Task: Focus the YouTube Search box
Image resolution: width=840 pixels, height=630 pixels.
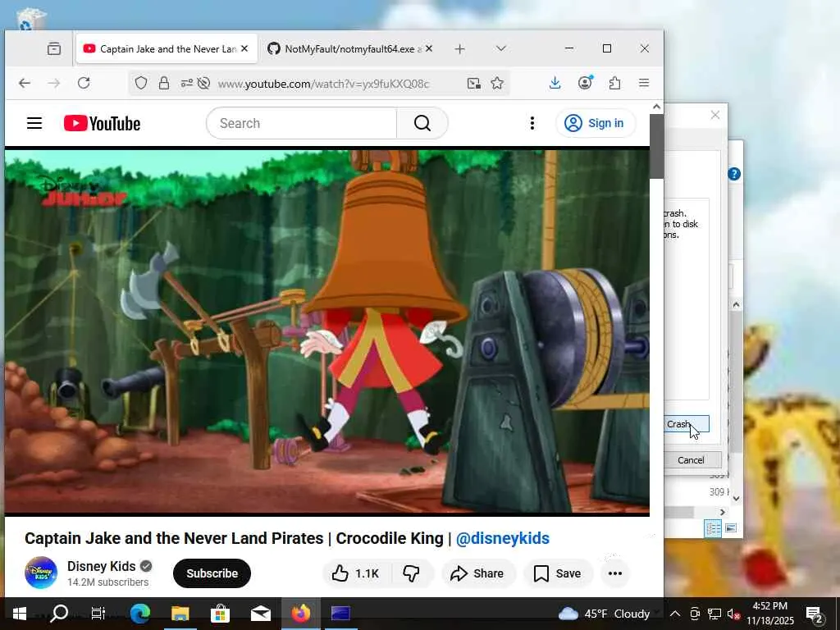Action: click(x=302, y=123)
